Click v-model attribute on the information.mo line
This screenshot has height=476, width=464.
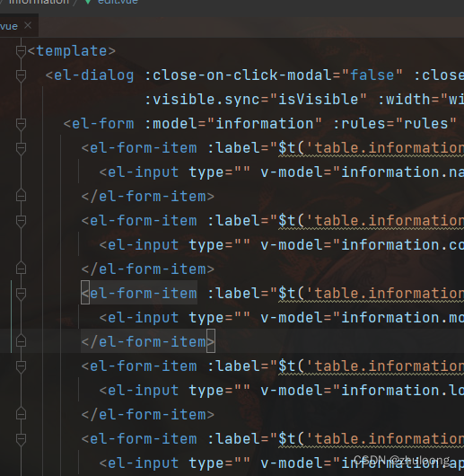(292, 318)
